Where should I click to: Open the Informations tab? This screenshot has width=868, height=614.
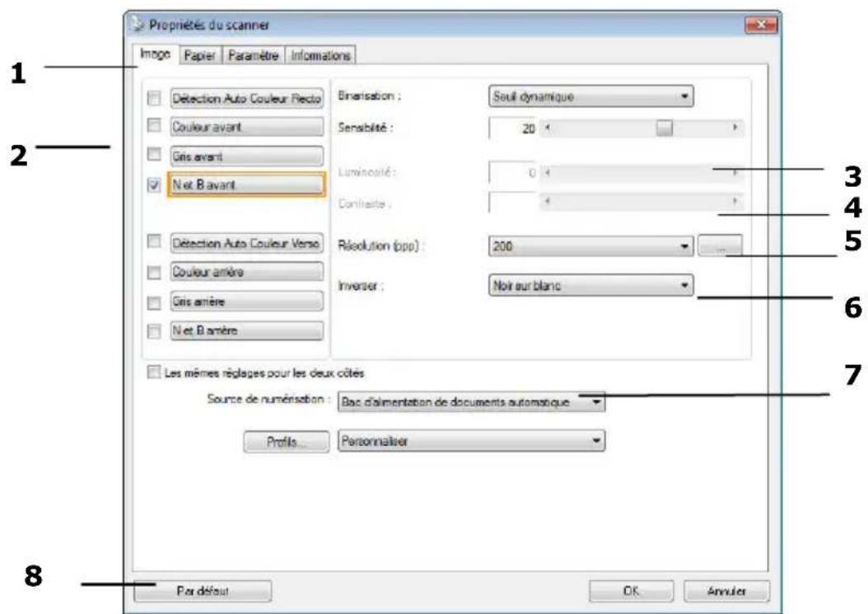tap(320, 55)
